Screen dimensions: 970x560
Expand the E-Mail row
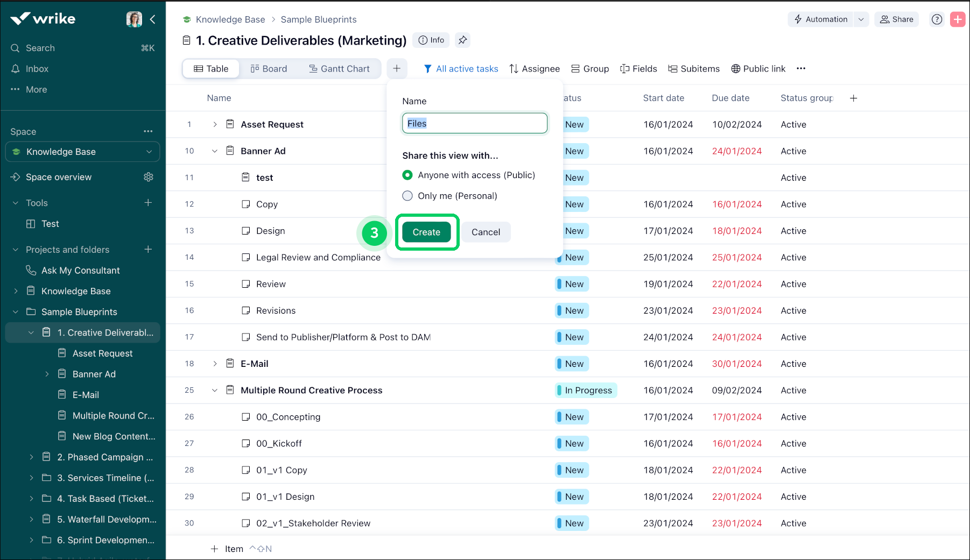pyautogui.click(x=215, y=364)
